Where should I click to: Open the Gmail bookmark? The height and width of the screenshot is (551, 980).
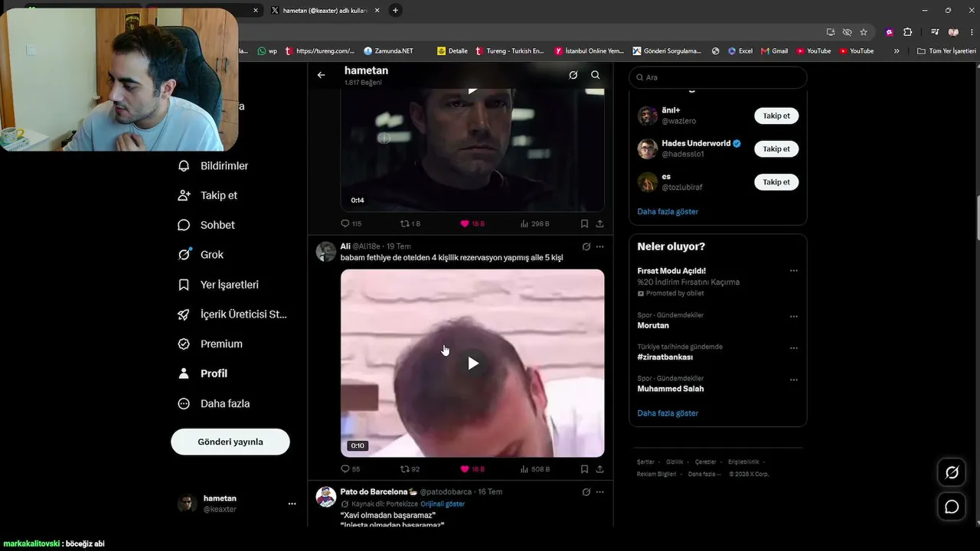pos(774,51)
